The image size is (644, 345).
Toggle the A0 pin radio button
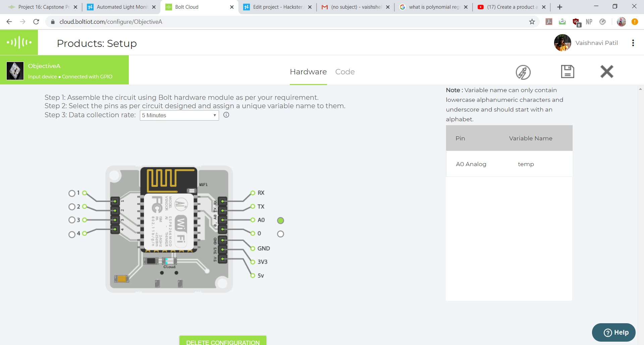point(281,220)
